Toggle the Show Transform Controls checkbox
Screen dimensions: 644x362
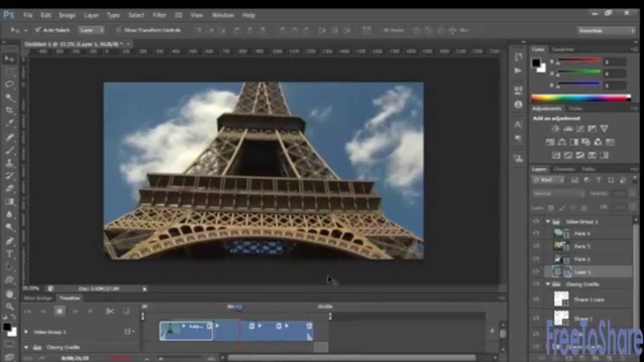pyautogui.click(x=118, y=30)
